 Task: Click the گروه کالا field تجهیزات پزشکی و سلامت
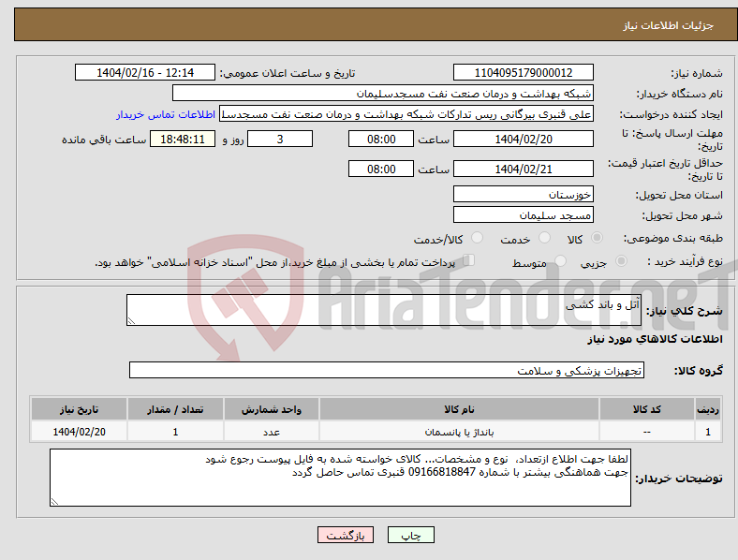pyautogui.click(x=387, y=370)
